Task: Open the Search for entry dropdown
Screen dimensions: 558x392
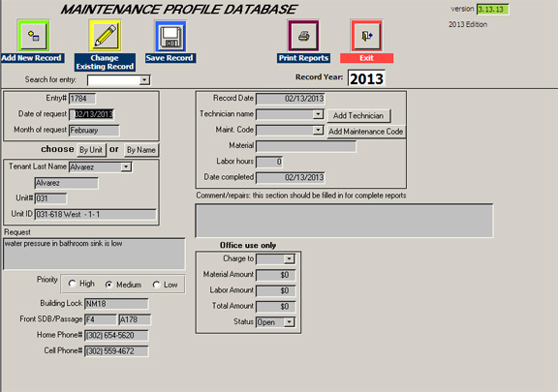Action: tap(144, 80)
